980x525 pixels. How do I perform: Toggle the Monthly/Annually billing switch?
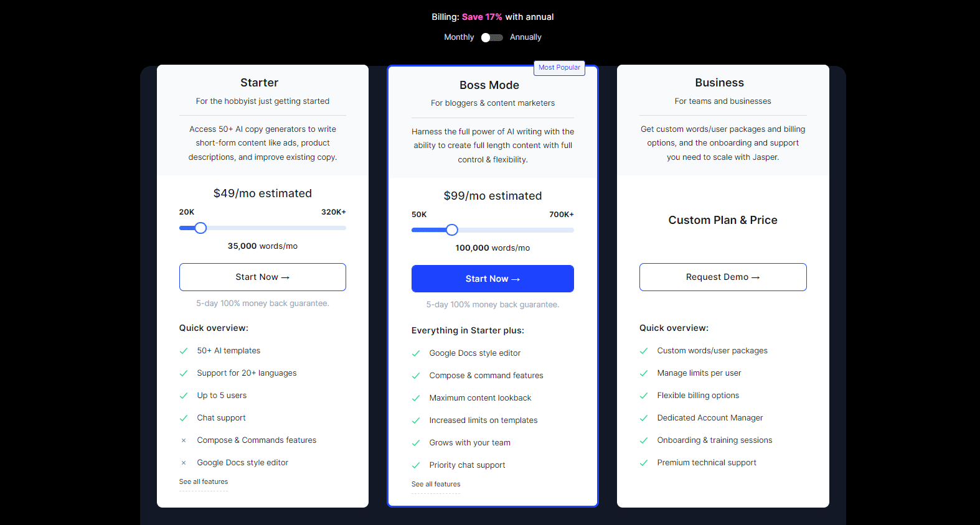492,37
